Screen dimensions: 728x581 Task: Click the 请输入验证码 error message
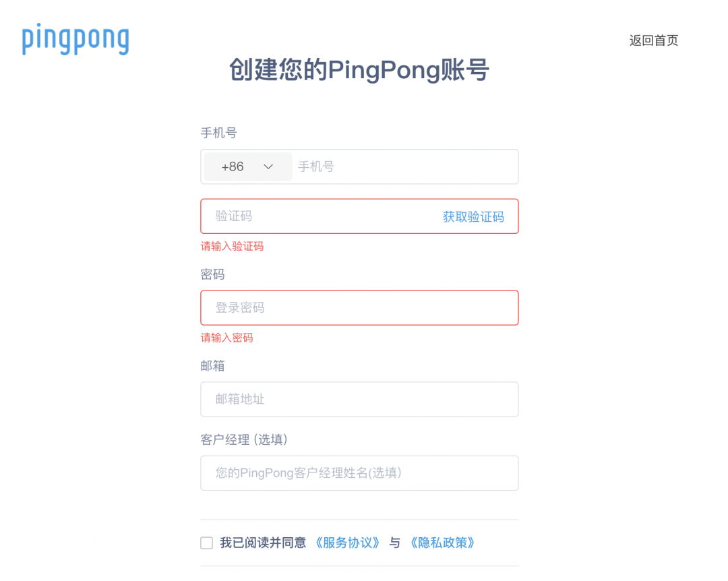click(x=232, y=246)
